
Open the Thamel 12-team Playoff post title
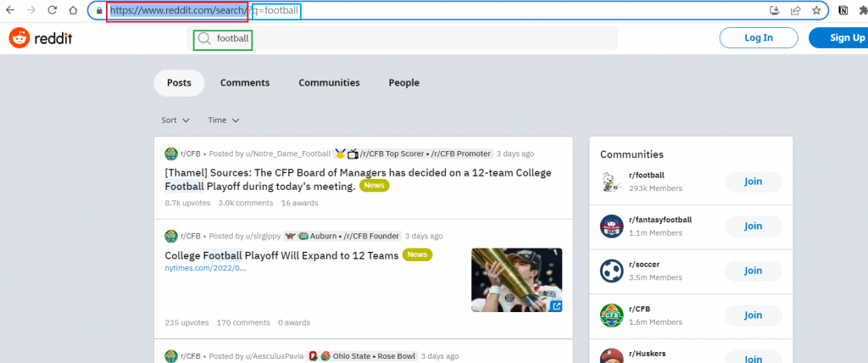tap(359, 180)
